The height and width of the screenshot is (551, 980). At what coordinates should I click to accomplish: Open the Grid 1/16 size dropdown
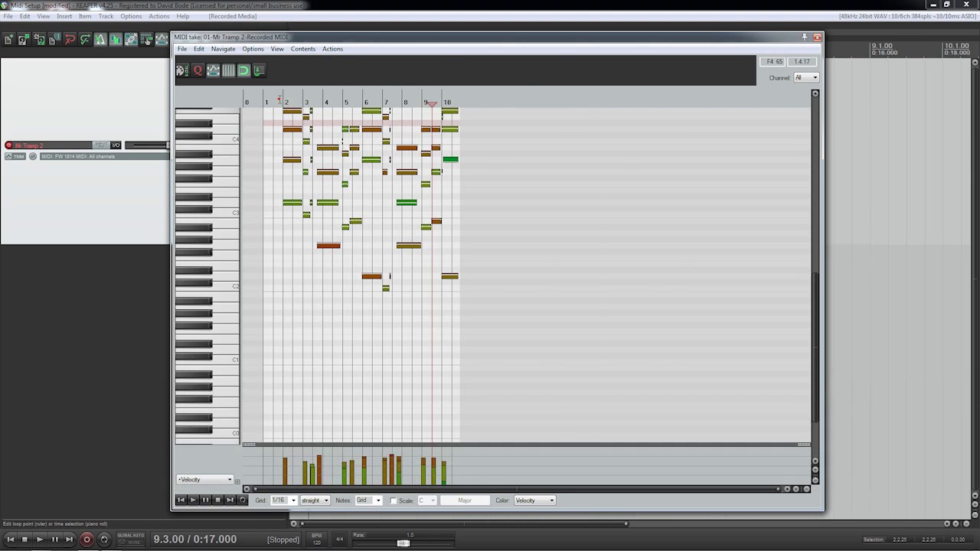pyautogui.click(x=283, y=500)
